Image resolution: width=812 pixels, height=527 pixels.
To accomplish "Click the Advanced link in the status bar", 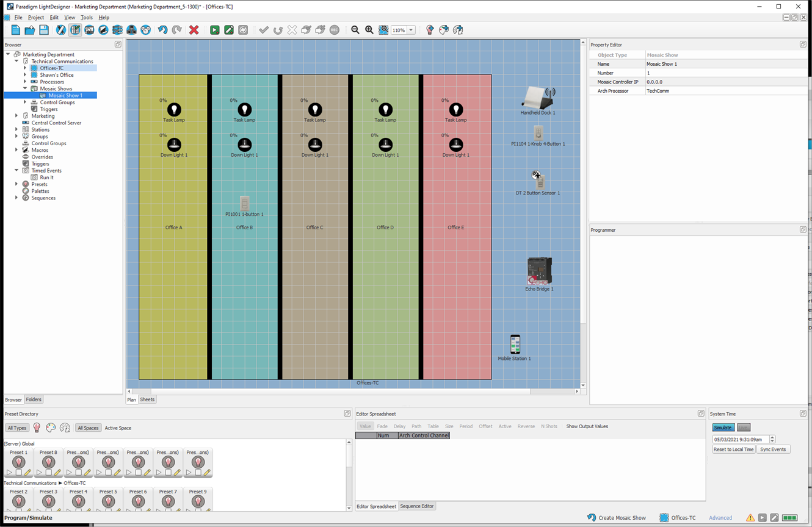I will (720, 517).
